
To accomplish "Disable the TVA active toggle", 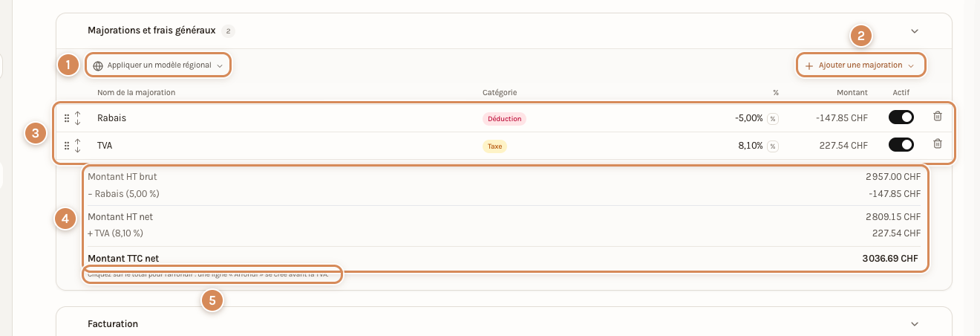I will pos(901,144).
